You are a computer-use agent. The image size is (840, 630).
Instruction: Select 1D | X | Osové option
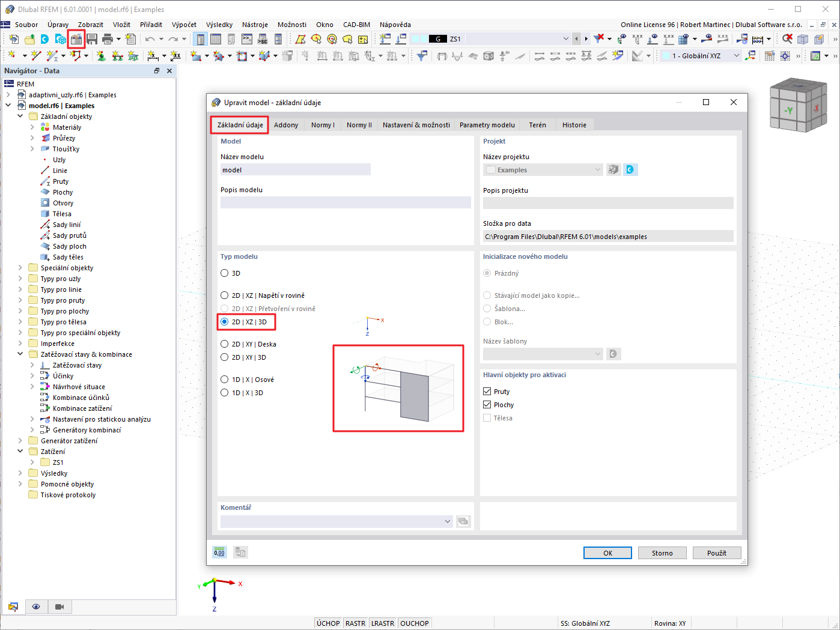click(x=225, y=380)
